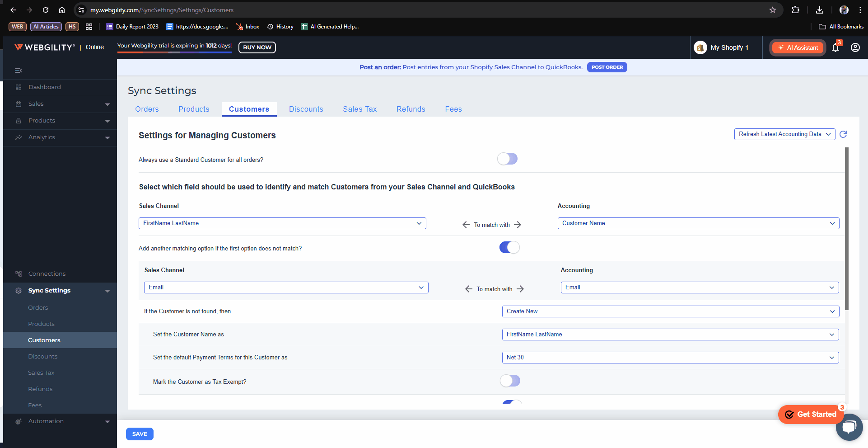The height and width of the screenshot is (448, 868).
Task: Click the Dashboard sidebar icon
Action: click(x=19, y=87)
